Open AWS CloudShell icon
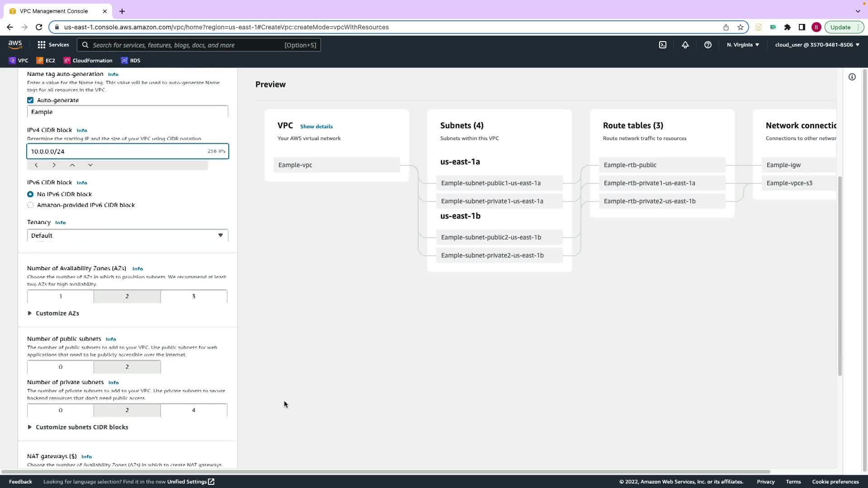 (x=662, y=45)
